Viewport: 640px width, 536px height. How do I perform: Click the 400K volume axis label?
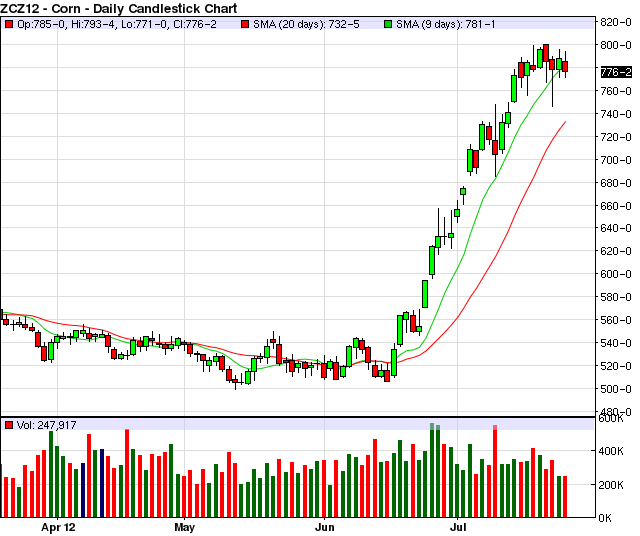pyautogui.click(x=611, y=451)
